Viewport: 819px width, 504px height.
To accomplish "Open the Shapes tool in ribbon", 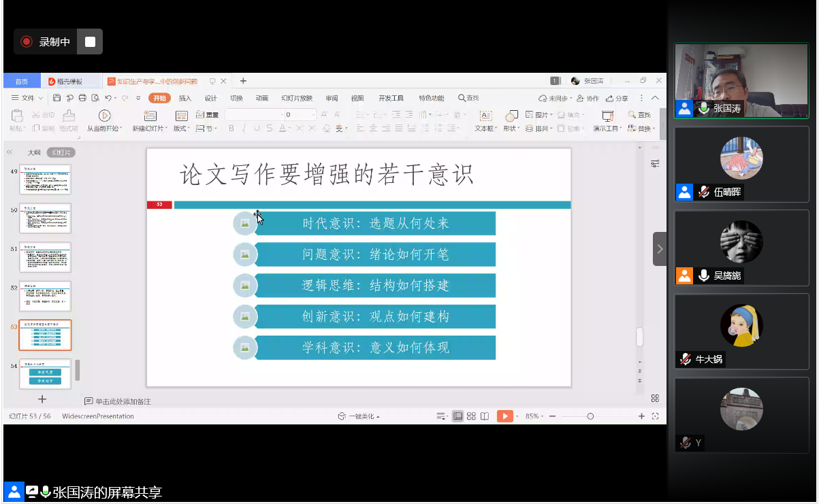I will pos(511,117).
